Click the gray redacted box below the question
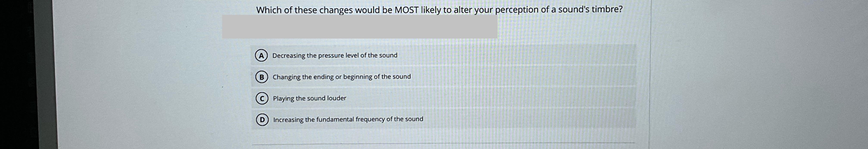Viewport: 868px width, 149px height. (359, 27)
